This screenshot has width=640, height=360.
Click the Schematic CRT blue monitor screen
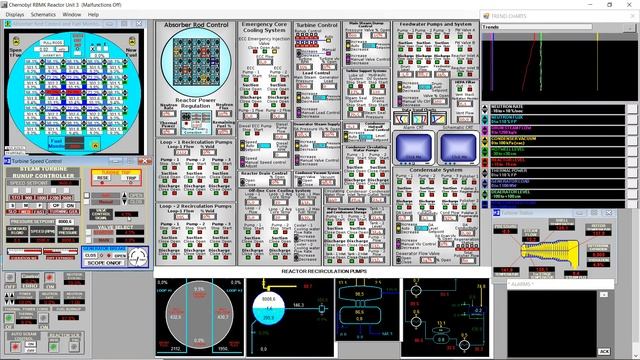pyautogui.click(x=458, y=147)
